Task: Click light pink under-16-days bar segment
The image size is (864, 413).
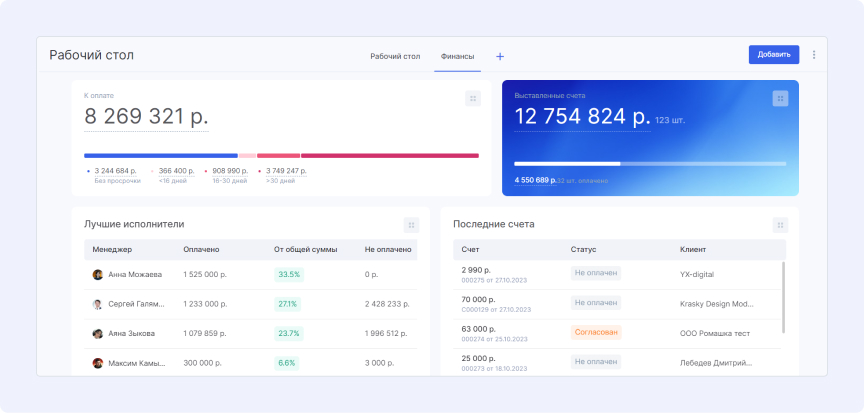Action: click(x=247, y=156)
